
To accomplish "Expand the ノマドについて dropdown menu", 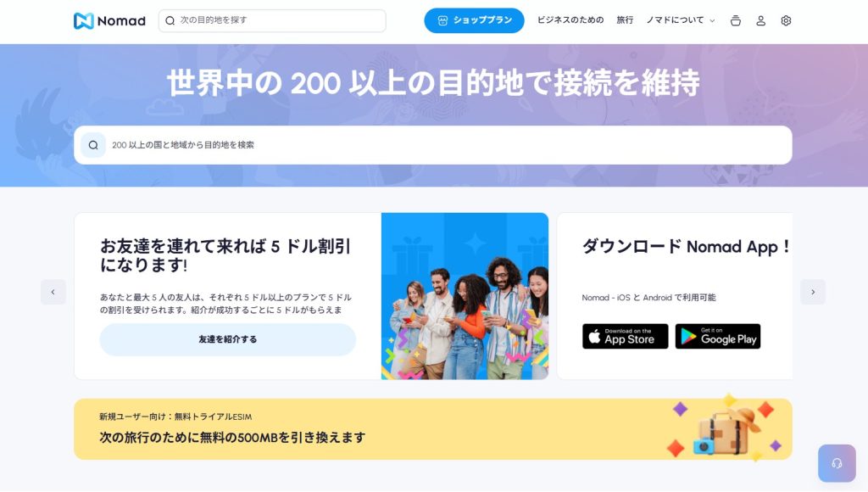I will tap(681, 20).
